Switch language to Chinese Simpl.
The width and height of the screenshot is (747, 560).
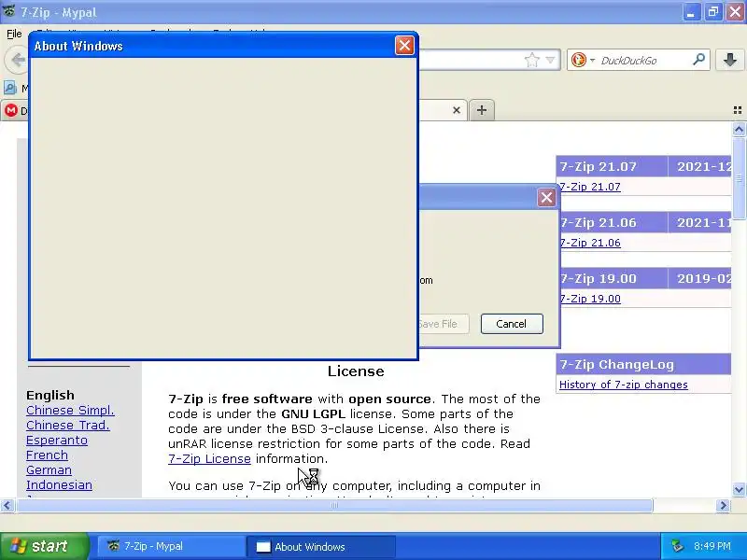point(71,410)
